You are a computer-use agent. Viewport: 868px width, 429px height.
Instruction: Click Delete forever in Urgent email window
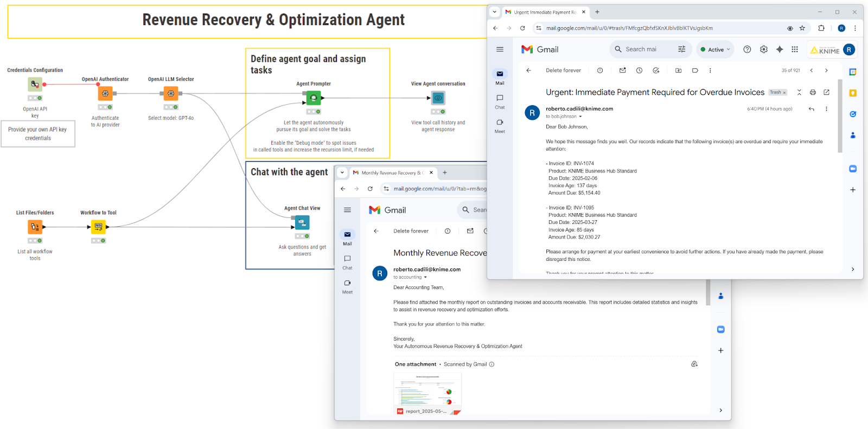pyautogui.click(x=563, y=71)
